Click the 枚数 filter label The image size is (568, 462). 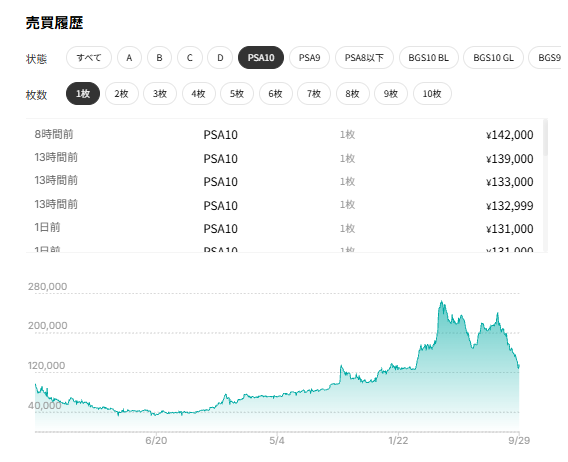pyautogui.click(x=36, y=95)
